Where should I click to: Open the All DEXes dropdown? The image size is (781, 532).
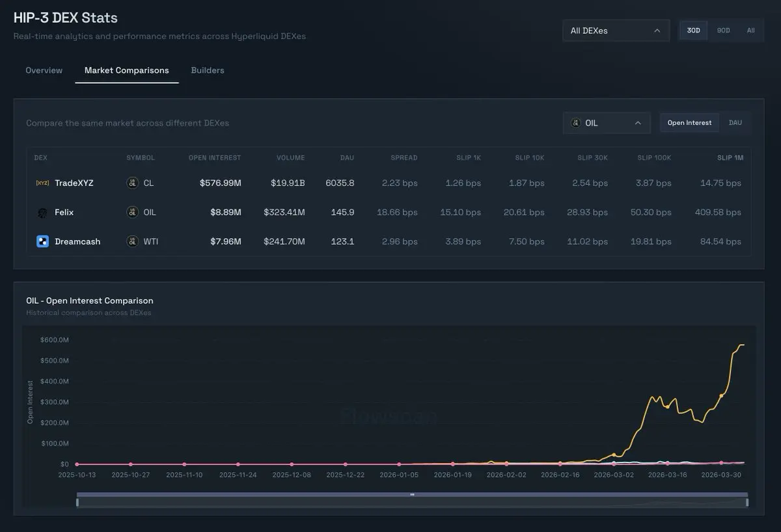(x=616, y=31)
